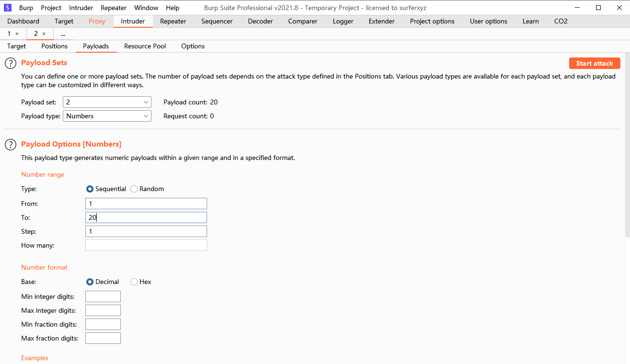Click the To number field
The image size is (630, 364).
point(146,217)
